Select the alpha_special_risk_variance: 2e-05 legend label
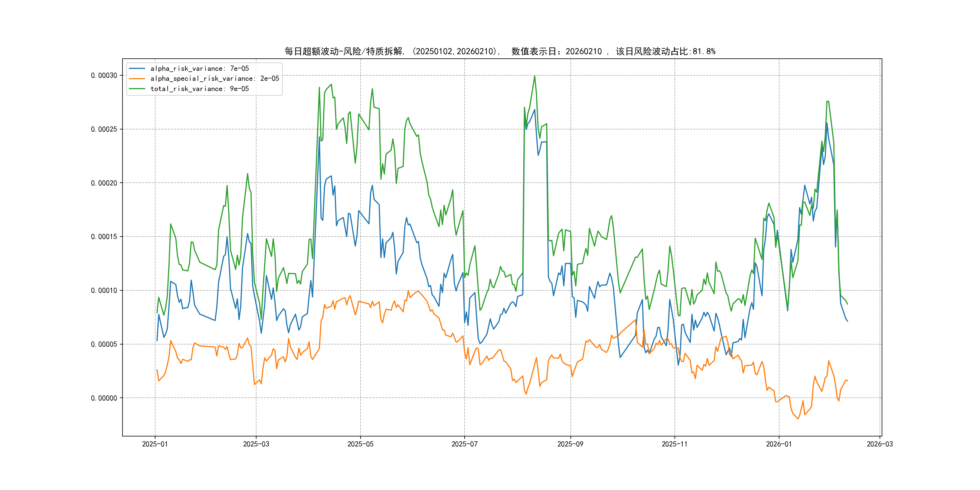Screen dimensions: 980x490 tap(214, 79)
